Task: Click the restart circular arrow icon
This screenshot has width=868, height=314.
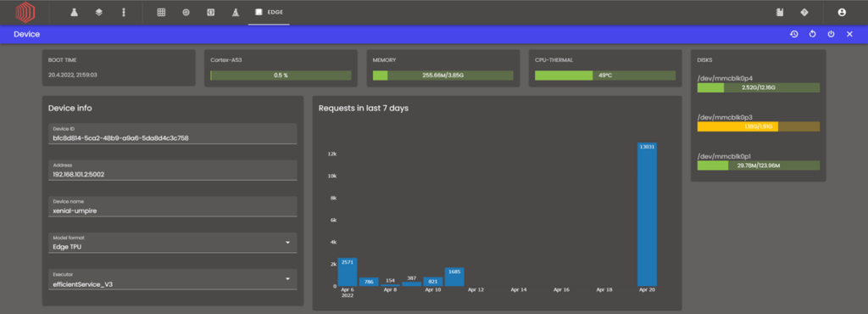Action: [x=813, y=34]
